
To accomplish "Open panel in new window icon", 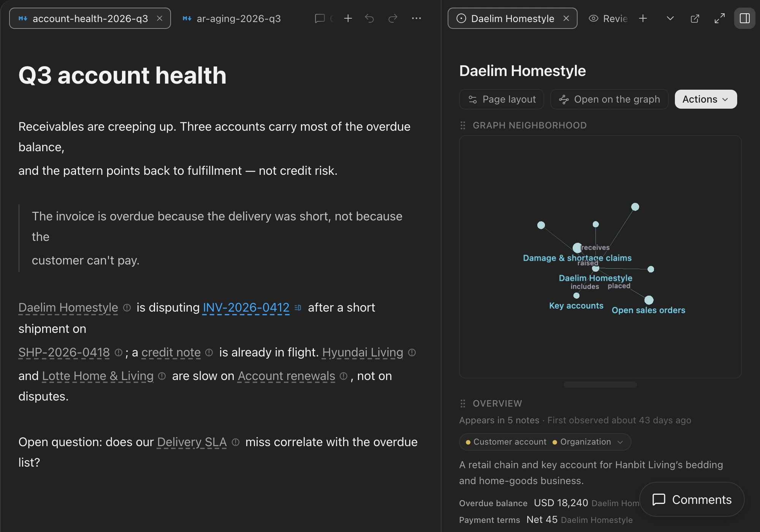I will click(x=695, y=18).
